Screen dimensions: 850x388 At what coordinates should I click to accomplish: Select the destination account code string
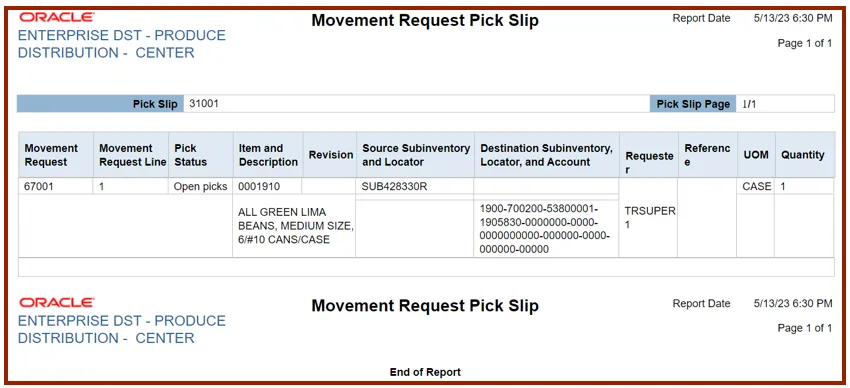click(545, 229)
